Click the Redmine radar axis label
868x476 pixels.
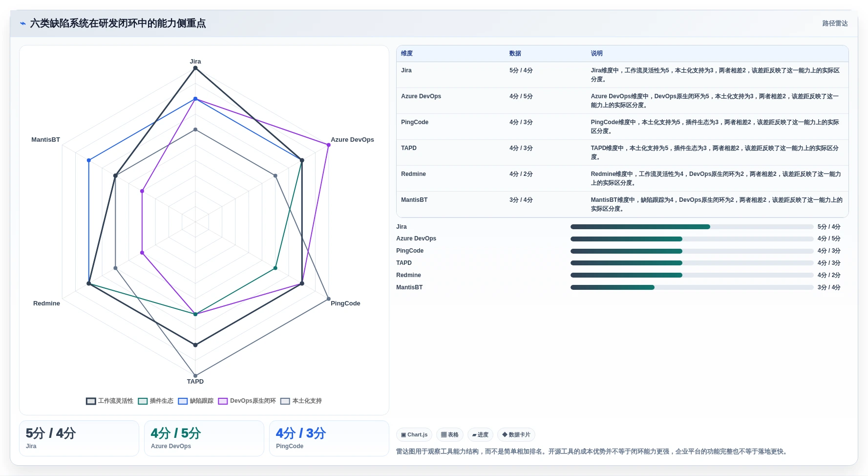click(46, 303)
